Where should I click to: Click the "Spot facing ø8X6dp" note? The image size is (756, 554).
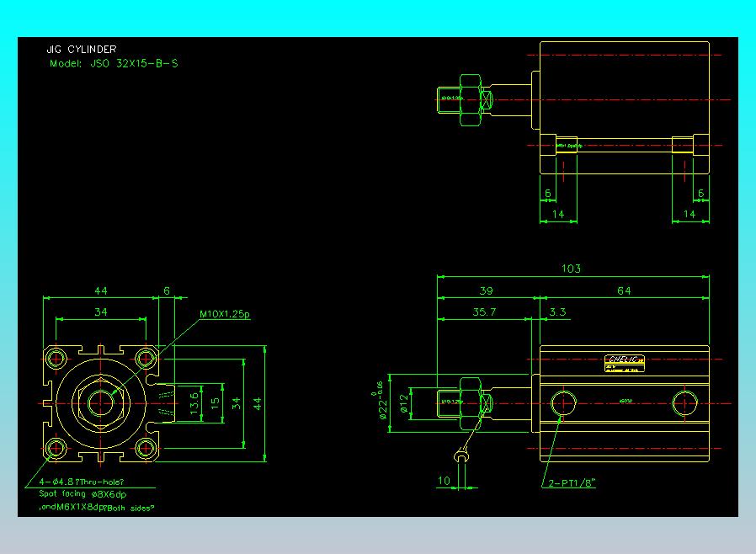point(83,494)
